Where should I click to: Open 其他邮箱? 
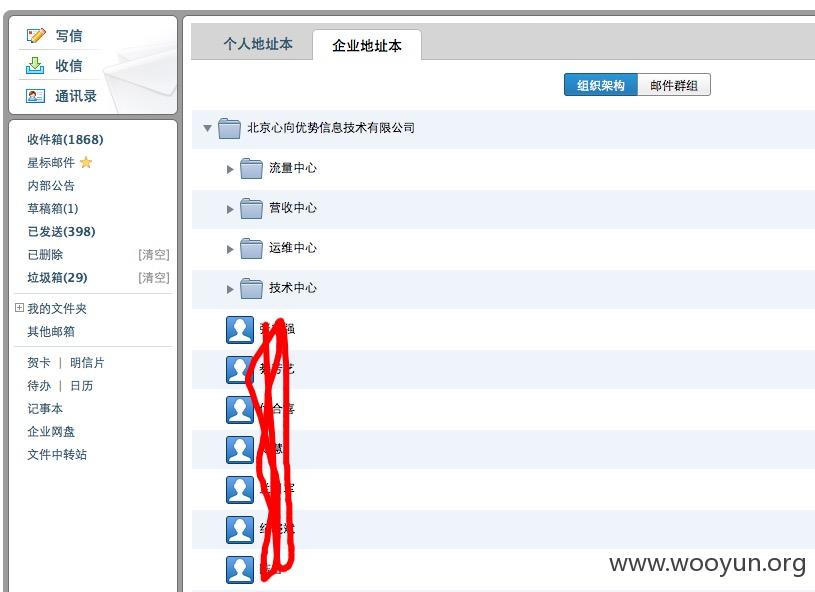point(51,332)
